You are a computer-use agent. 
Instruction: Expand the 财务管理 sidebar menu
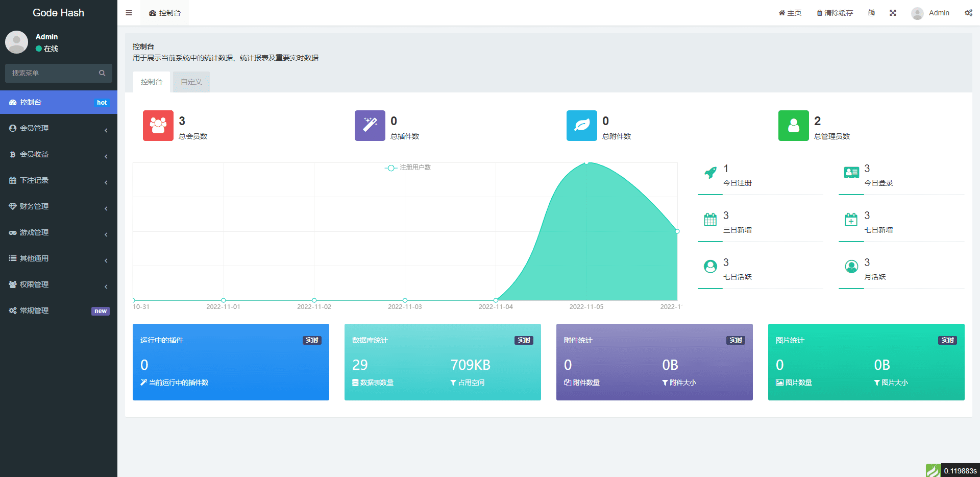pos(58,206)
